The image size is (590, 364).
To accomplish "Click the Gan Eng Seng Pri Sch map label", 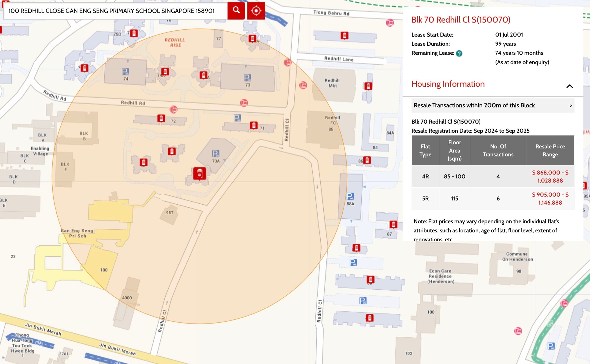I will click(77, 233).
